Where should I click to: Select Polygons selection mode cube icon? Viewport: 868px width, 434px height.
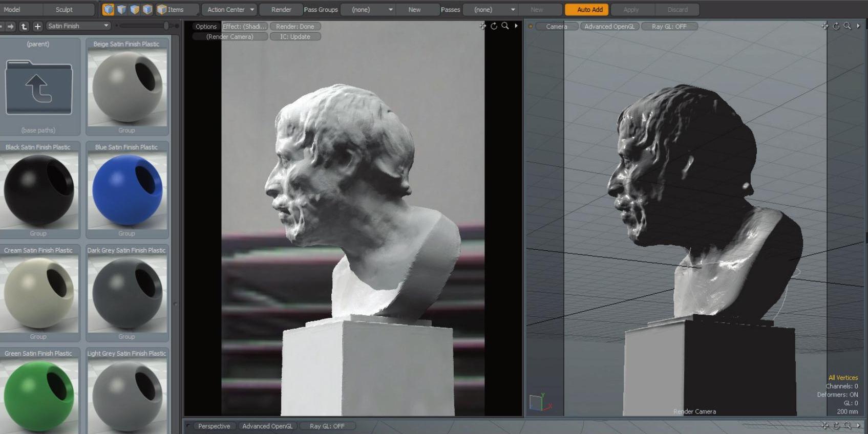pyautogui.click(x=135, y=9)
